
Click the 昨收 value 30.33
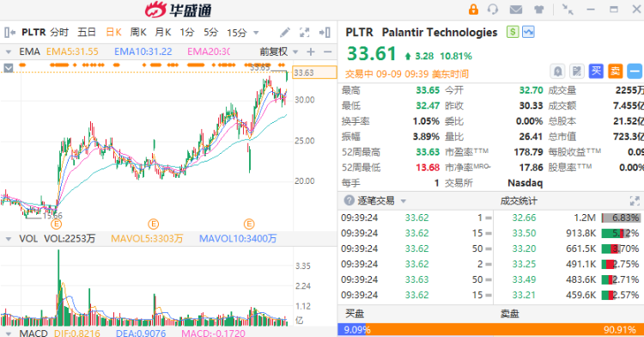(531, 106)
